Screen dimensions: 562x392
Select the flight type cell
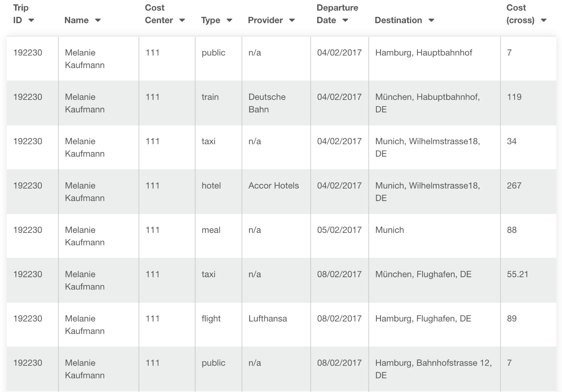coord(218,325)
